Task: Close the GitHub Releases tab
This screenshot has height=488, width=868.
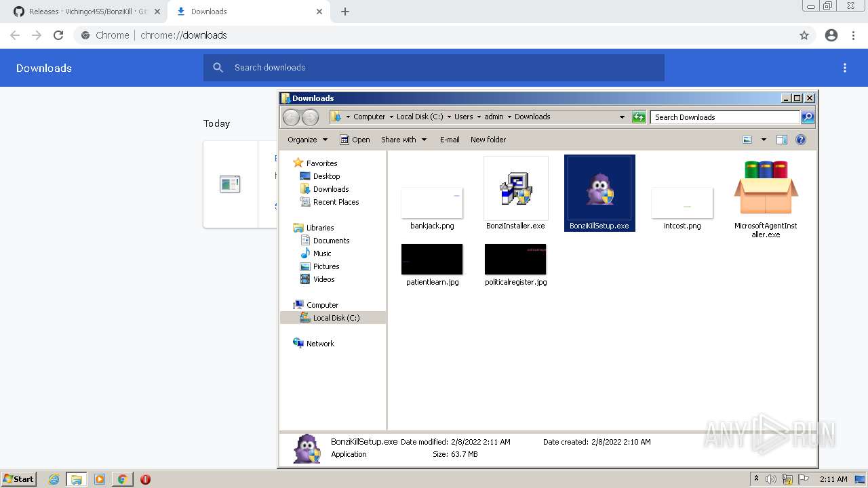Action: coord(157,12)
